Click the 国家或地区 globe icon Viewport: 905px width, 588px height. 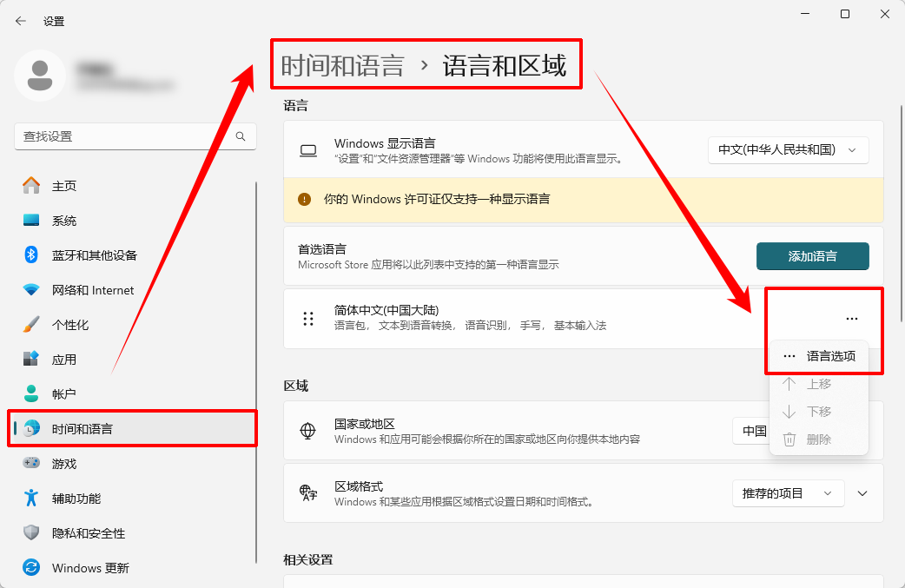pos(308,431)
